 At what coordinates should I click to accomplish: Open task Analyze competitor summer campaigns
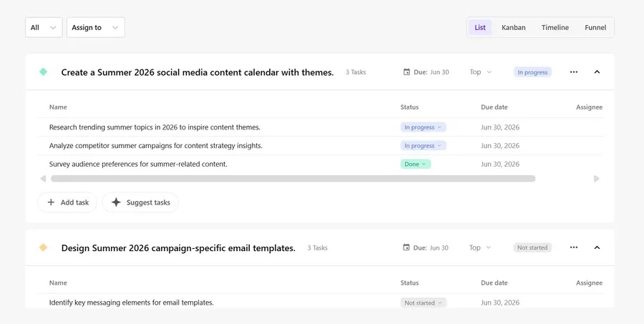[x=156, y=146]
